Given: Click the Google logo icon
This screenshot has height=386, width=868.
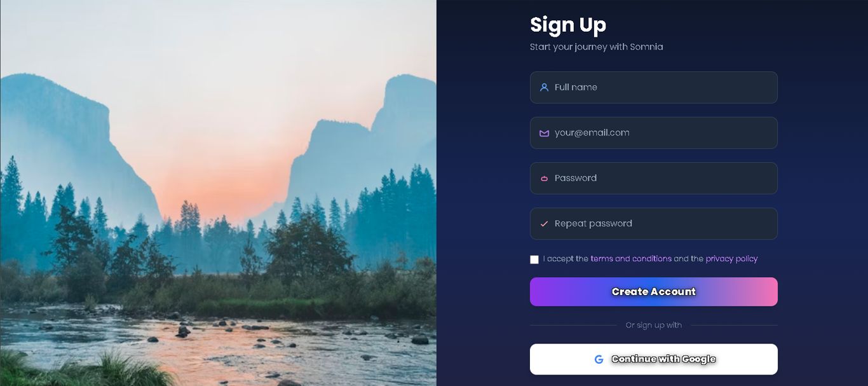Looking at the screenshot, I should 599,359.
